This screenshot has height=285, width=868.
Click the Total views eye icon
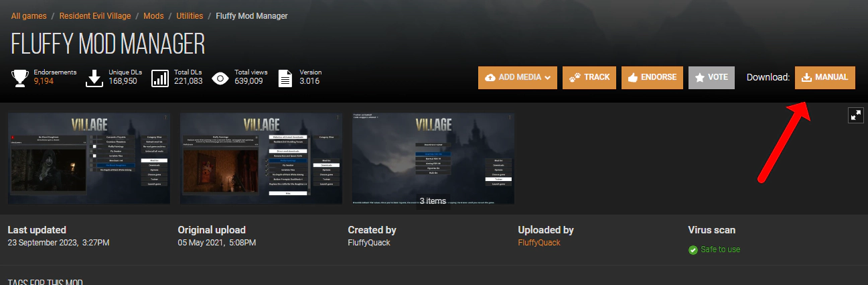point(220,78)
